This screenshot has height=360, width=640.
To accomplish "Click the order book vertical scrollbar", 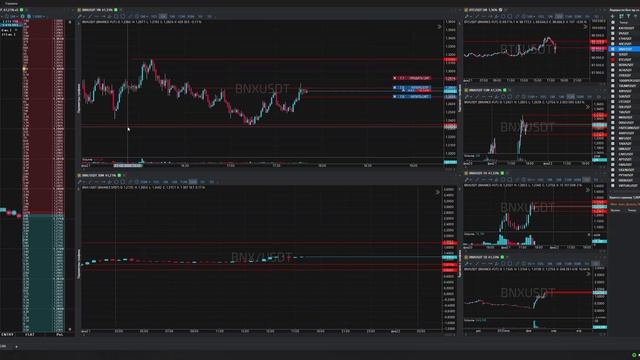I will click(x=69, y=176).
